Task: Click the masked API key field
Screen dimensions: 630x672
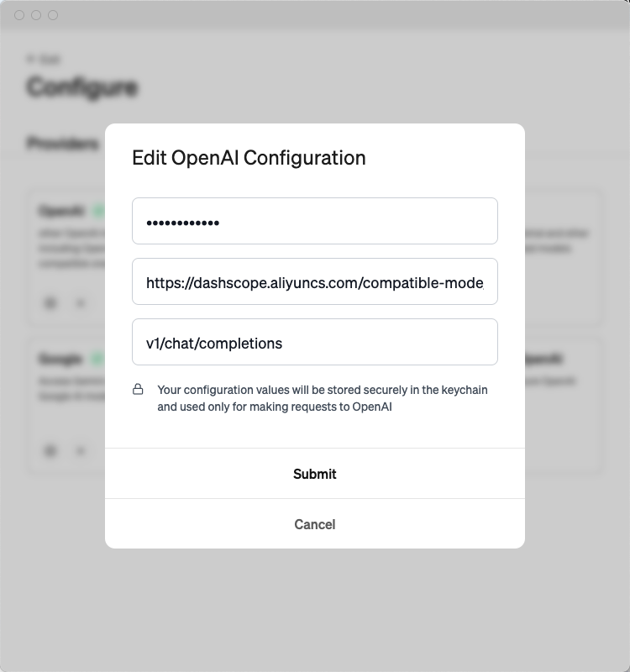Action: pos(314,222)
